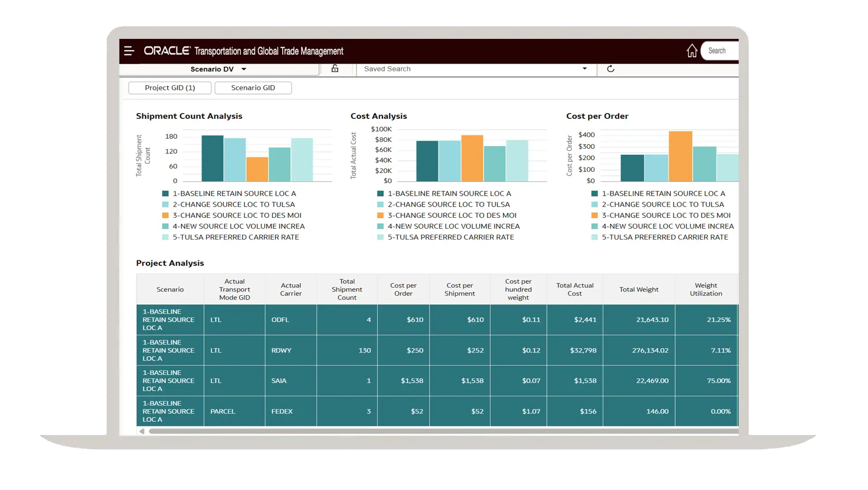868x490 pixels.
Task: Open the Saved Search dropdown arrow
Action: pos(585,69)
